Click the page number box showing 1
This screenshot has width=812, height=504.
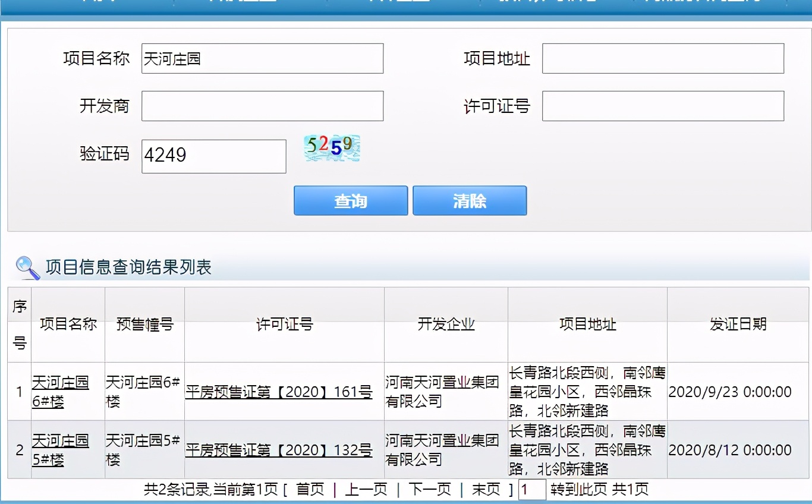pyautogui.click(x=530, y=490)
